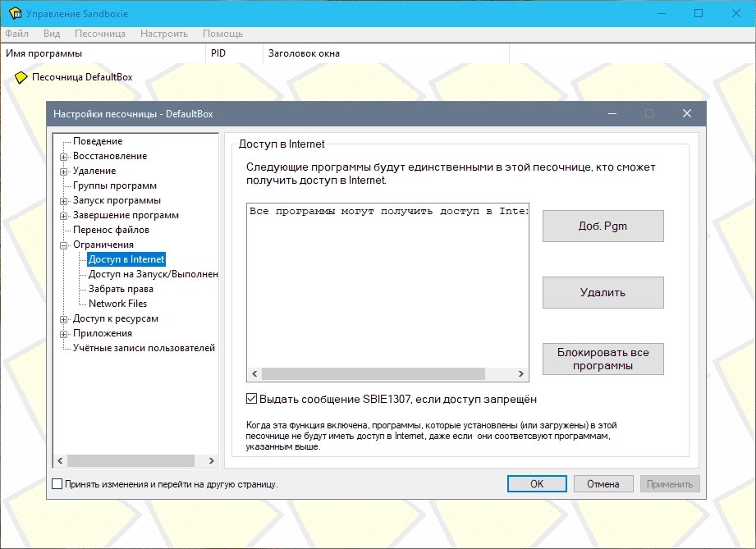The height and width of the screenshot is (549, 756).
Task: Open Доступ на Запуск/Выполнение page
Action: click(x=153, y=274)
